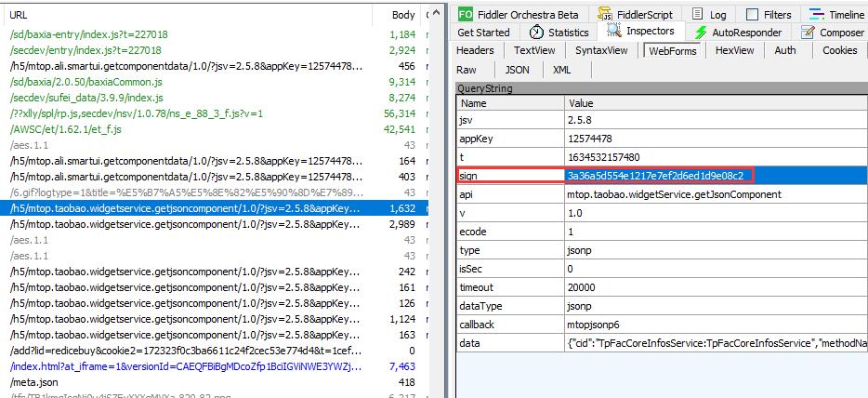Click the AutoResponder lightning icon
The height and width of the screenshot is (398, 868).
tap(702, 33)
